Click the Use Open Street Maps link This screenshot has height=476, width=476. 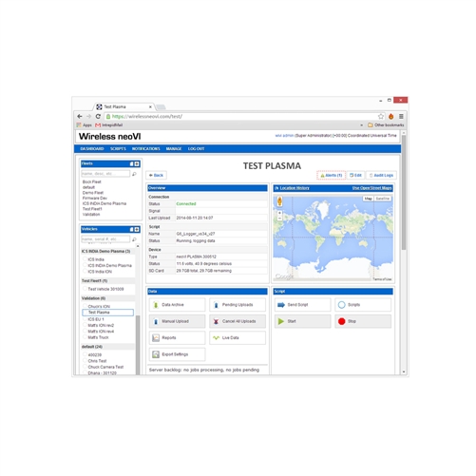point(372,188)
